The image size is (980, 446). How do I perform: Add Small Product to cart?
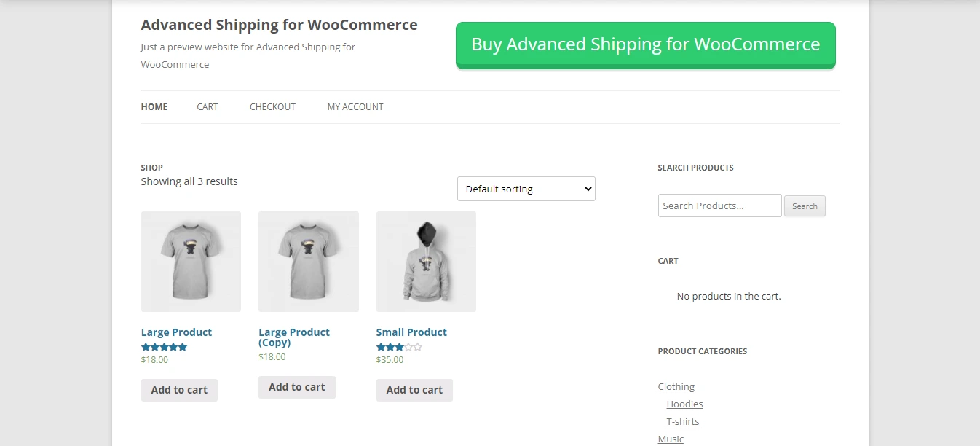point(414,390)
